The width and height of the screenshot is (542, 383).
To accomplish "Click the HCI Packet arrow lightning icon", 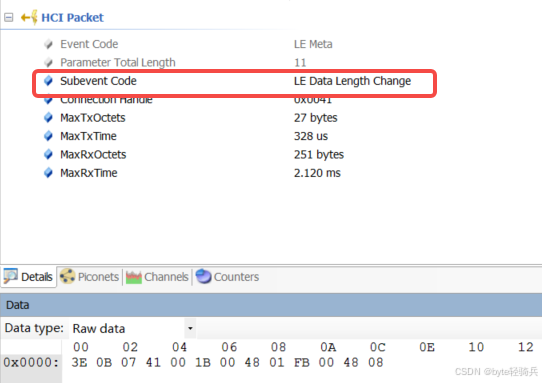I will tap(29, 17).
